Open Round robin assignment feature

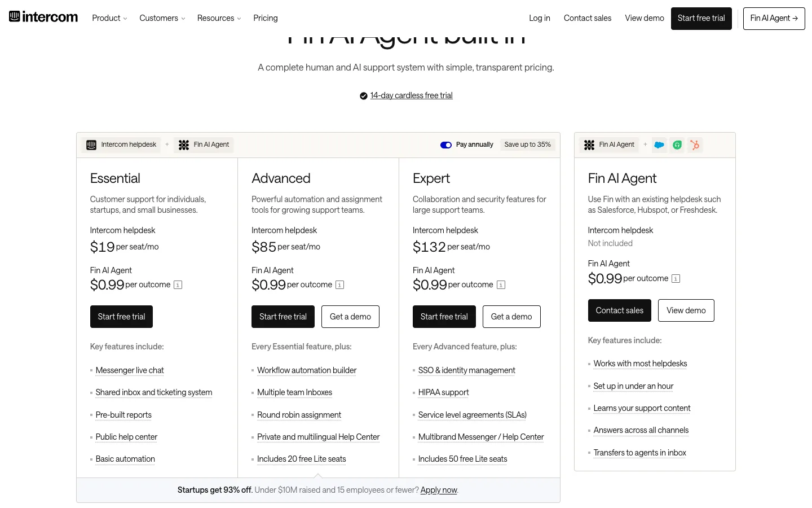click(299, 415)
